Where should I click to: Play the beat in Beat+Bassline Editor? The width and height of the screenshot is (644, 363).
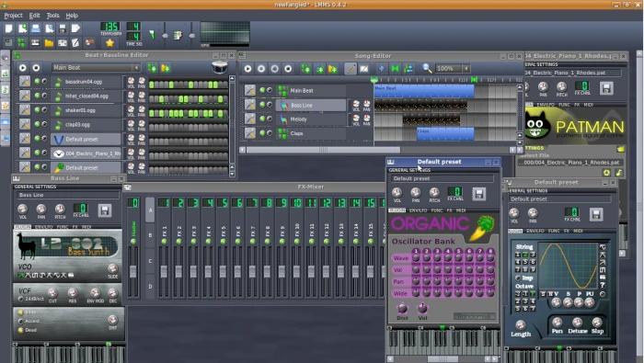click(23, 68)
